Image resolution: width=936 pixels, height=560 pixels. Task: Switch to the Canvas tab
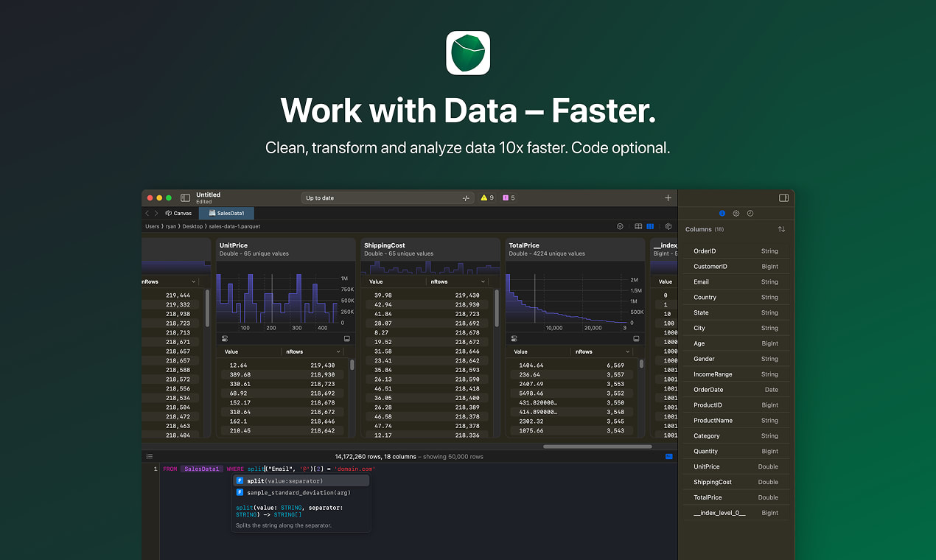tap(179, 213)
